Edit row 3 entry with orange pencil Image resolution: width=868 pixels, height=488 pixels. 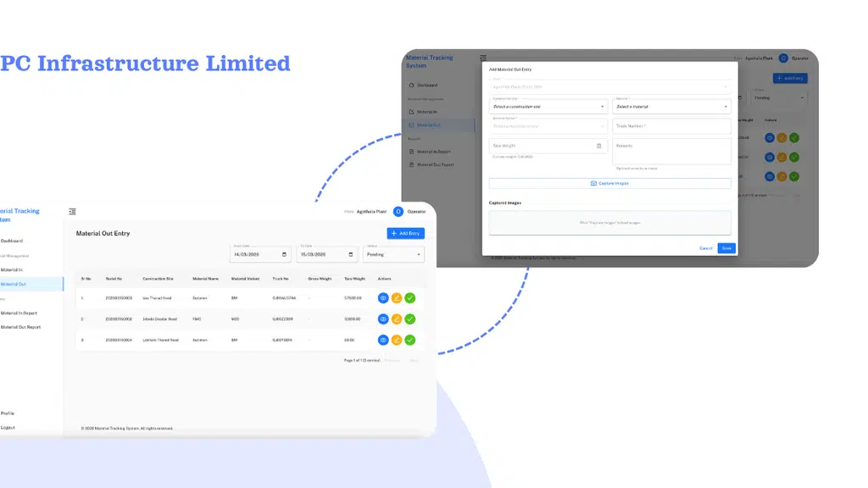click(397, 341)
